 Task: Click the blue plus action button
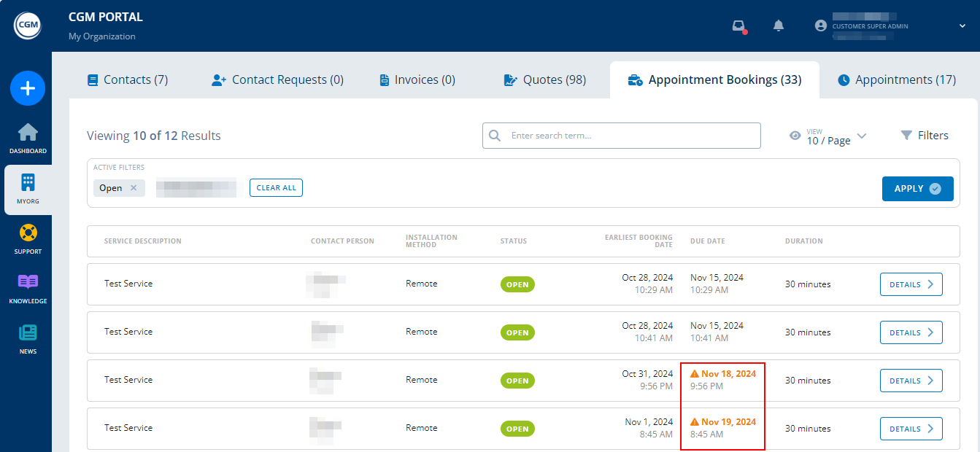(27, 88)
